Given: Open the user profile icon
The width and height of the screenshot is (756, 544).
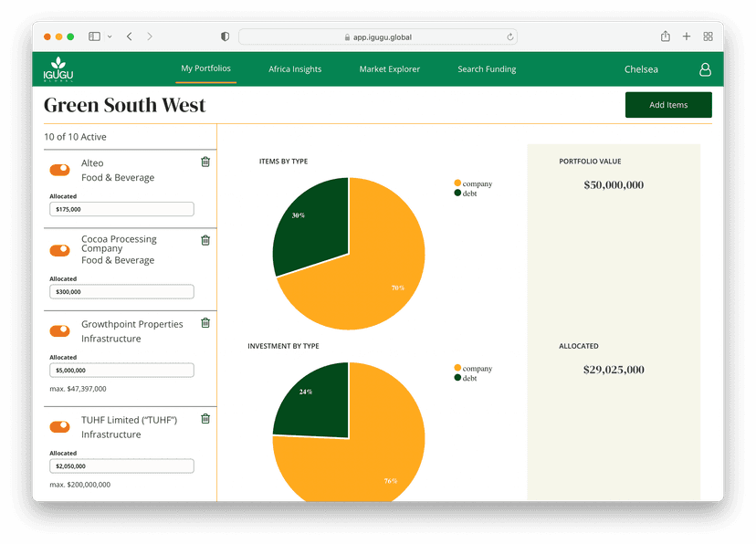Looking at the screenshot, I should [x=705, y=69].
